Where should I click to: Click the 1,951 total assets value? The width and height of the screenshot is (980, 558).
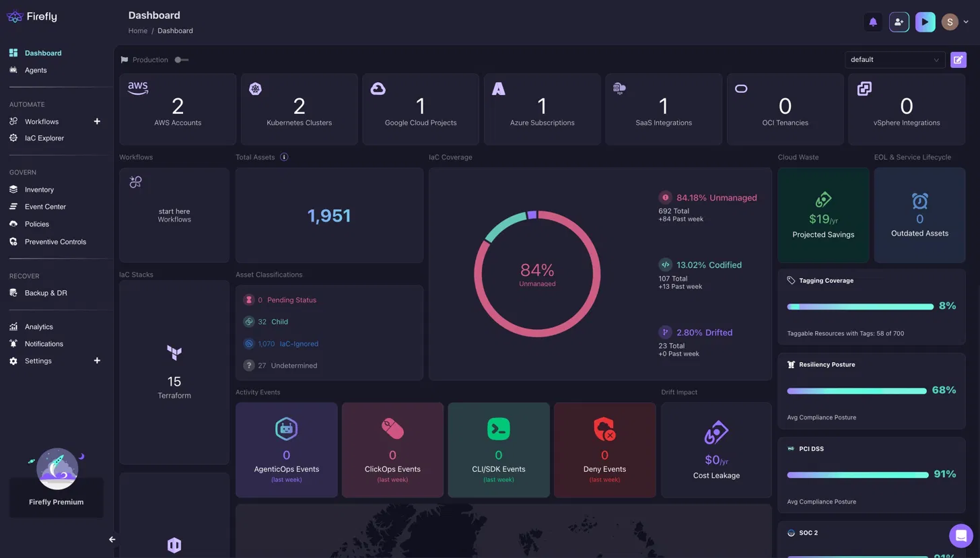[329, 215]
